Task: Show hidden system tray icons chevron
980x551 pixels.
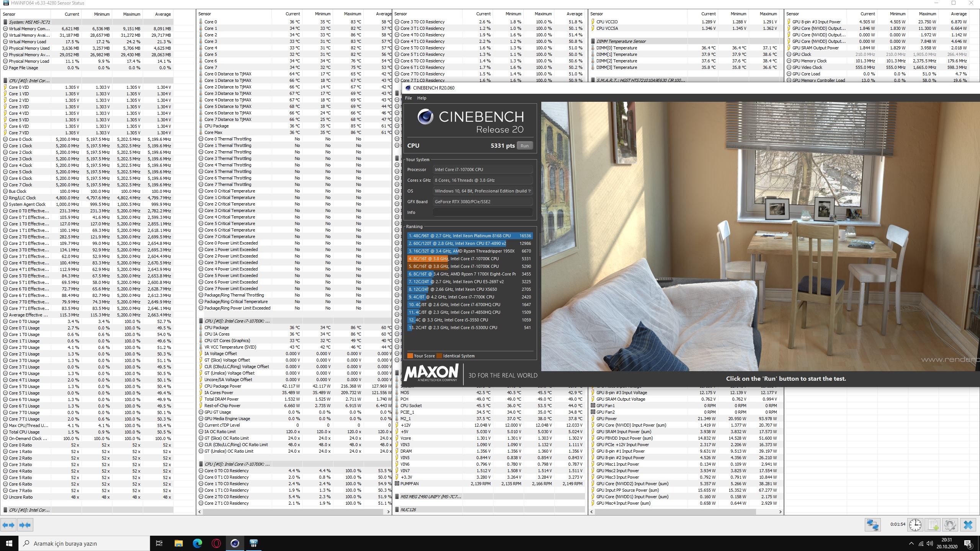Action: tap(911, 543)
